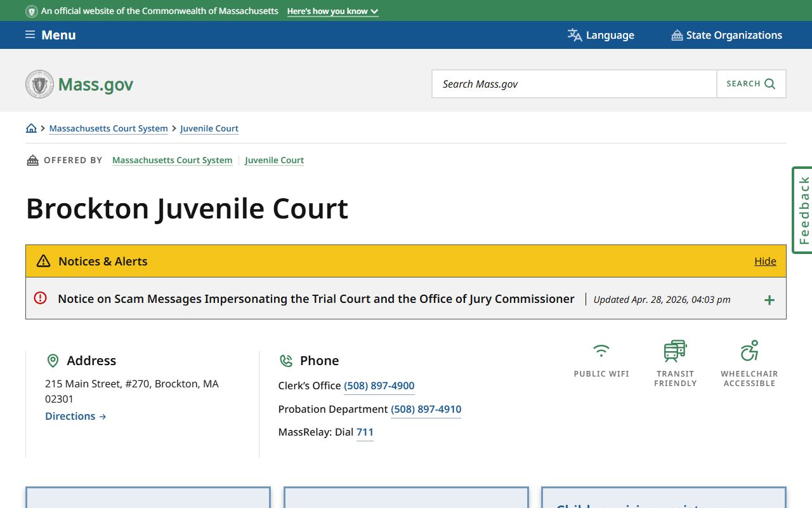The width and height of the screenshot is (812, 508).
Task: Expand scam notice with plus sign
Action: click(x=769, y=300)
